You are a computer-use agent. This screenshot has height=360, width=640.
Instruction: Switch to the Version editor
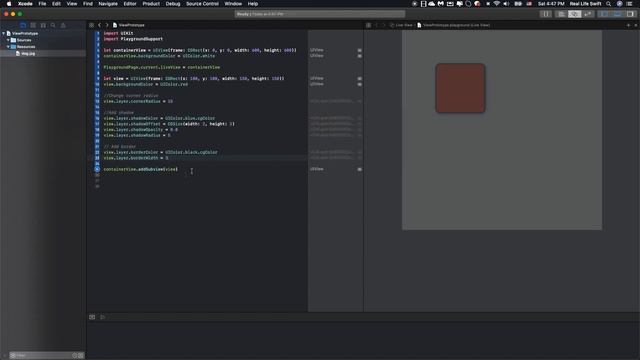[x=588, y=14]
